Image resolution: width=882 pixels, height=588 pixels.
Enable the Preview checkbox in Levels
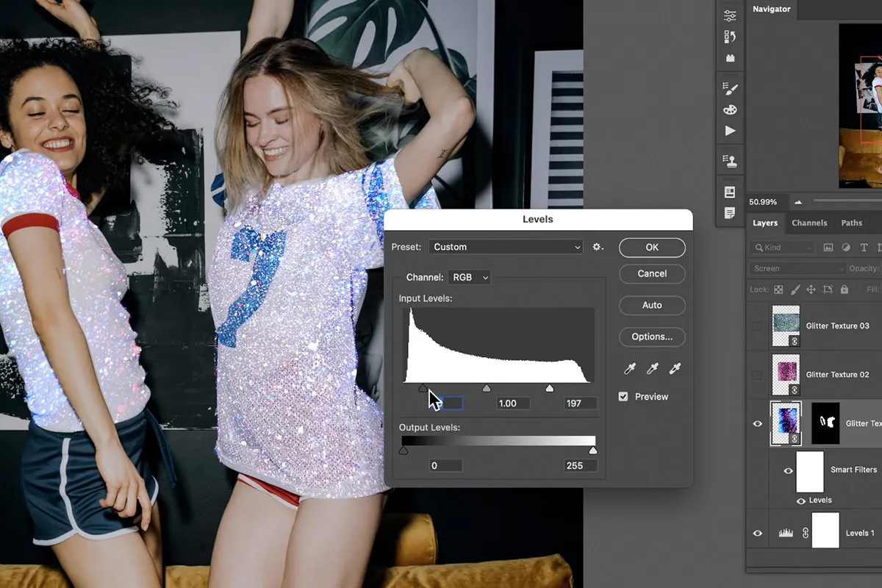[623, 396]
